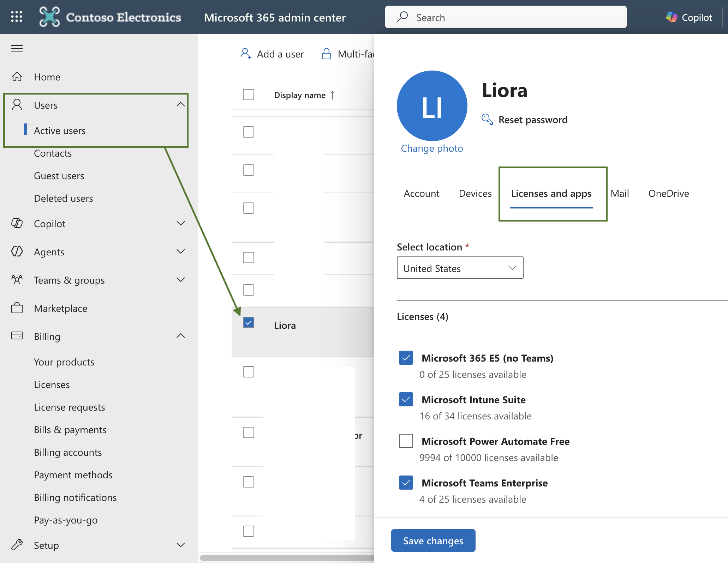This screenshot has width=728, height=563.
Task: Switch to the Account tab
Action: pyautogui.click(x=422, y=193)
